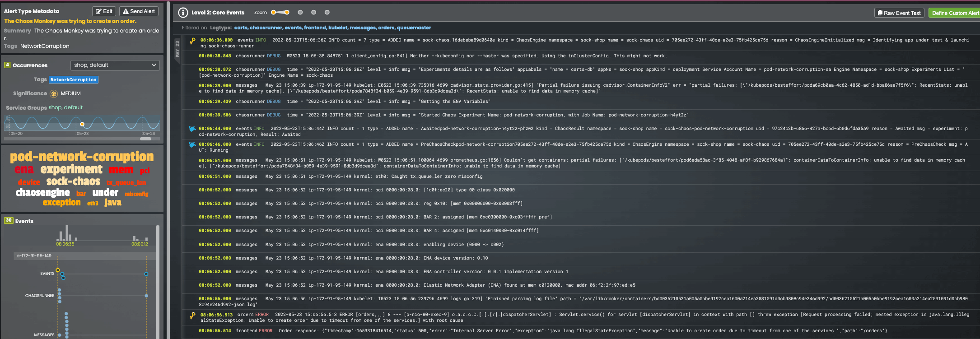Open the shop, default occurrences dropdown
Screen dimensions: 980x339
point(115,65)
